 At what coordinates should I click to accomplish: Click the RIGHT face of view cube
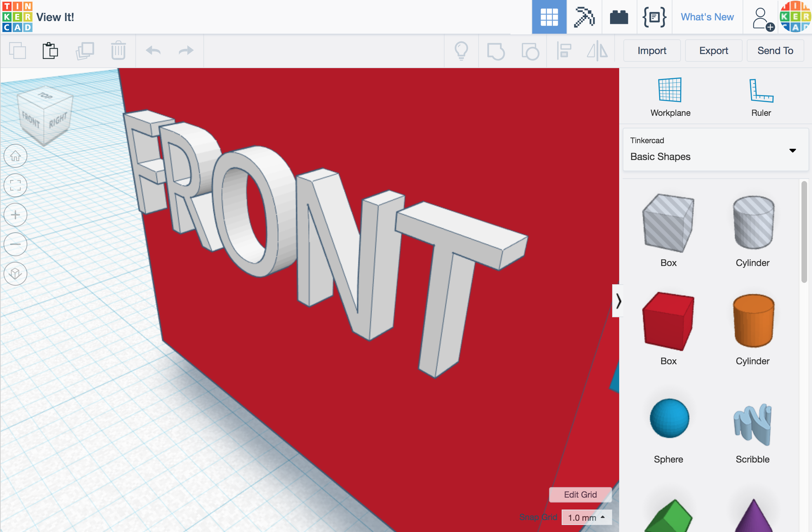(x=58, y=120)
